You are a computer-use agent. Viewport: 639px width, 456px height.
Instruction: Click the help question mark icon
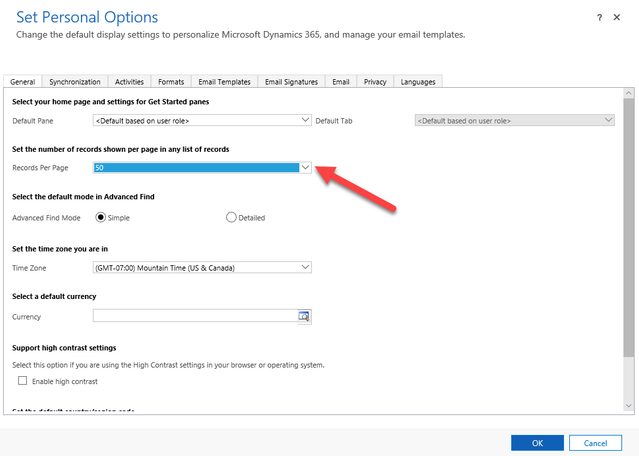[x=599, y=18]
